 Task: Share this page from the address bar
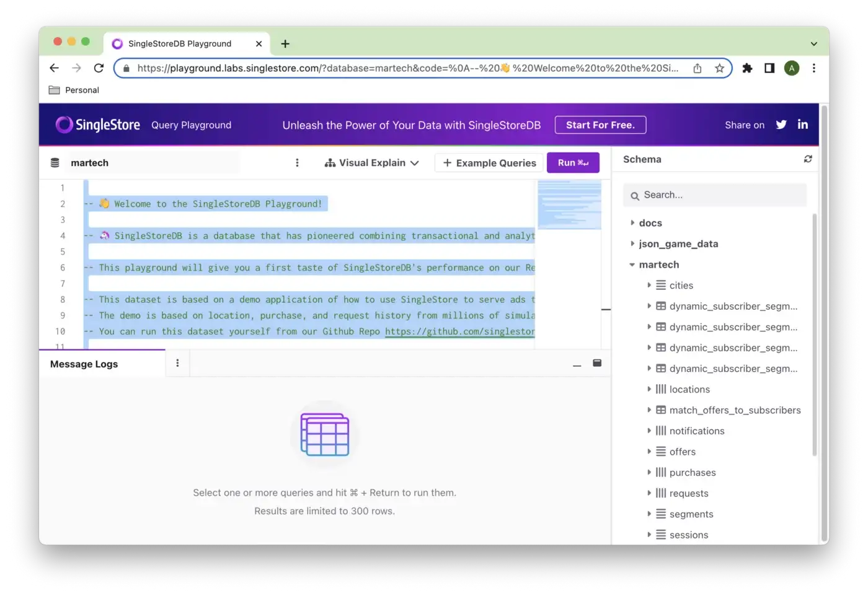pyautogui.click(x=697, y=68)
